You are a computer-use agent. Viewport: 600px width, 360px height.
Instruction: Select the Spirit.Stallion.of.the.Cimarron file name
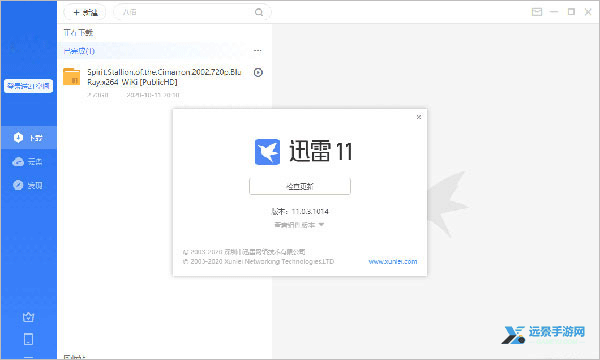pos(164,77)
